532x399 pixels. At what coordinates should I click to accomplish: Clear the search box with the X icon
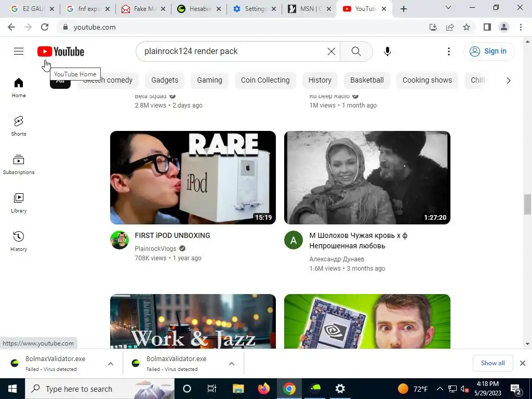click(331, 51)
